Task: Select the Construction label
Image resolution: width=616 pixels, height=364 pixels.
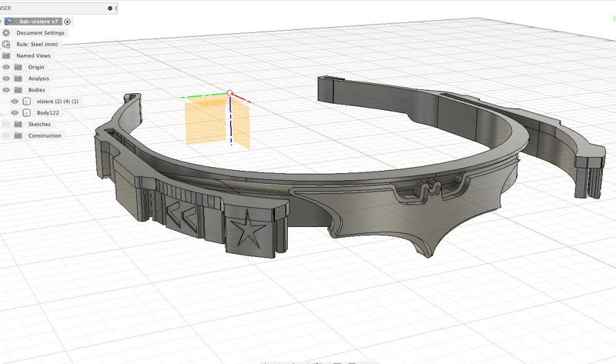Action: [45, 135]
